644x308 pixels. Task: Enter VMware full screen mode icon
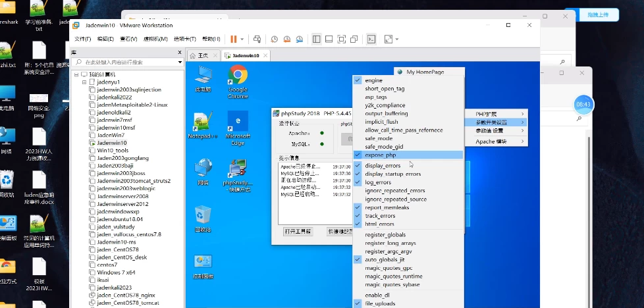coord(342,39)
